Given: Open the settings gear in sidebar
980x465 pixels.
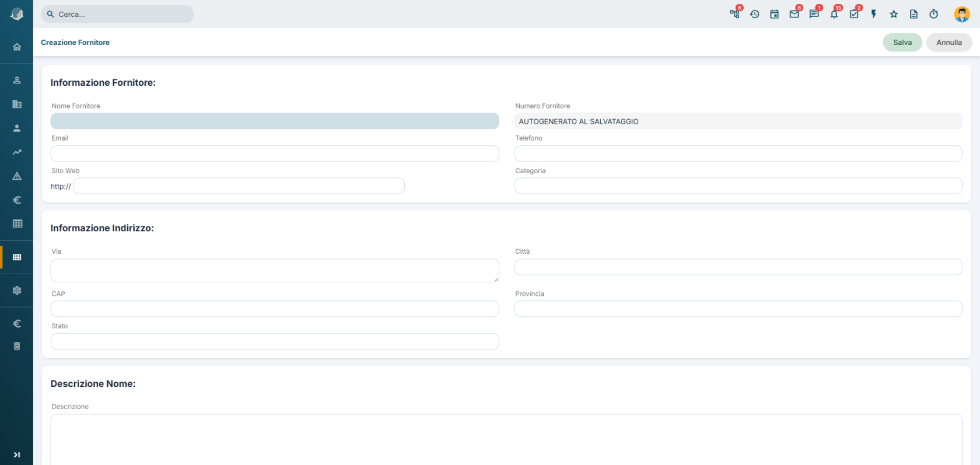Looking at the screenshot, I should click(x=17, y=290).
